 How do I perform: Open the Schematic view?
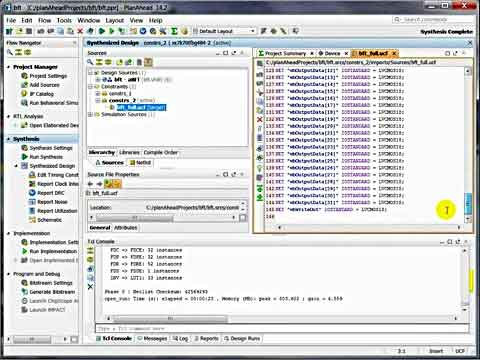(49, 220)
